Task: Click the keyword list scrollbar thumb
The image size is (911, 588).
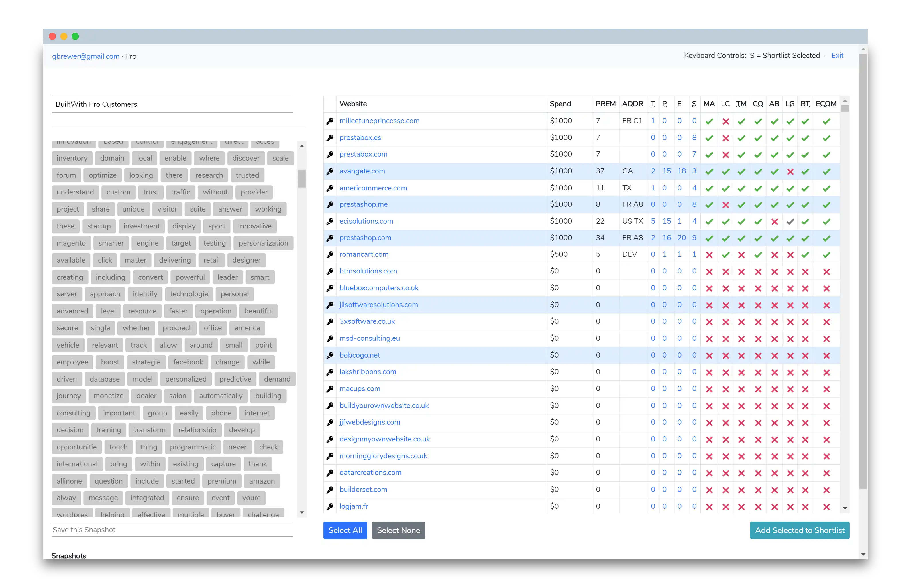Action: [x=302, y=179]
